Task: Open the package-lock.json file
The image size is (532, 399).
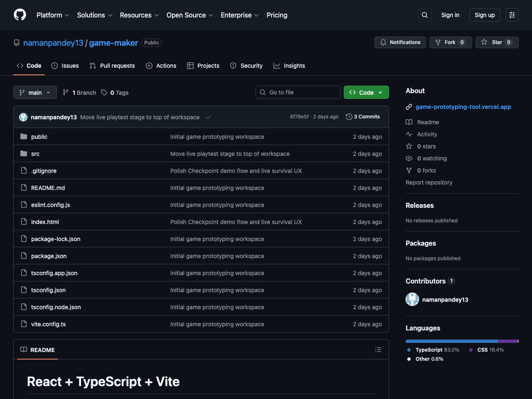Action: pyautogui.click(x=56, y=239)
